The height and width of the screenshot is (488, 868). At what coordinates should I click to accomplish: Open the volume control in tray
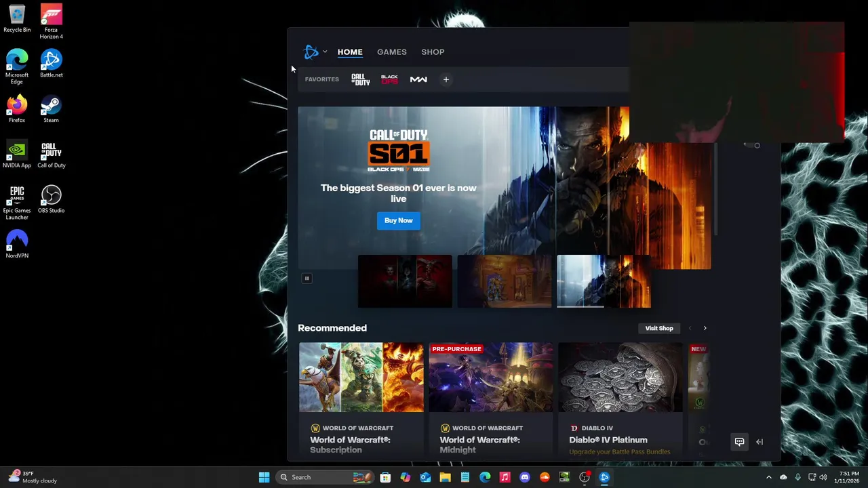click(823, 477)
